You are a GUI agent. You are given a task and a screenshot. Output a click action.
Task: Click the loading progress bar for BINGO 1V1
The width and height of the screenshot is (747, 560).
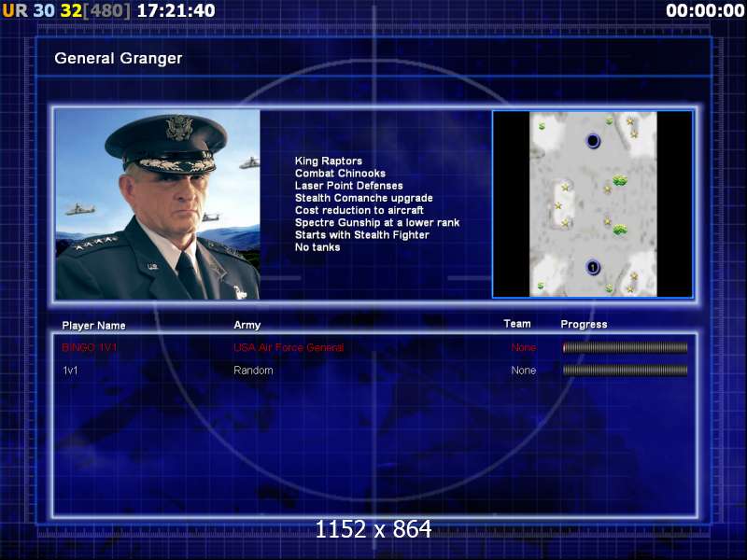click(625, 347)
